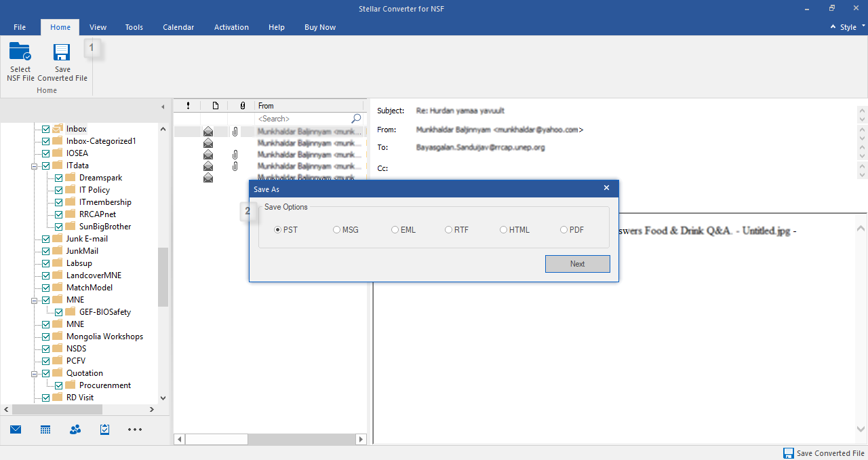Viewport: 868px width, 460px height.
Task: Close the Save As dialog
Action: pyautogui.click(x=606, y=188)
